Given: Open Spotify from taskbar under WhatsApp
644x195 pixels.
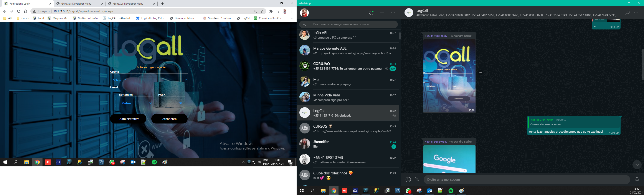Looking at the screenshot, I should tap(451, 191).
